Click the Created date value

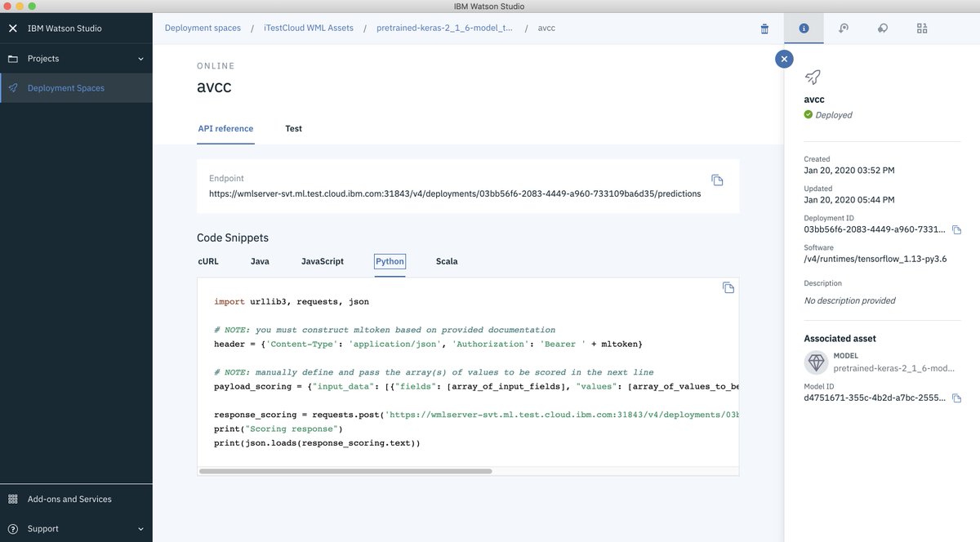point(849,171)
